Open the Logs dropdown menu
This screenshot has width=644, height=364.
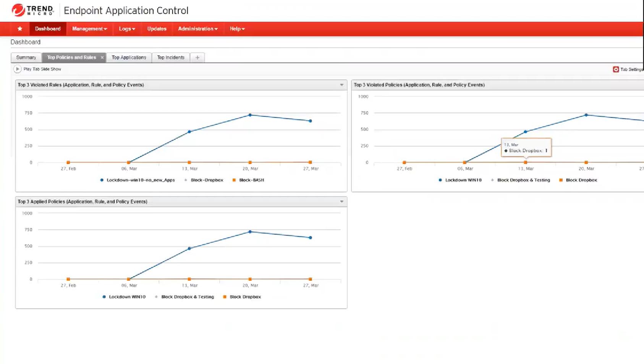(127, 29)
